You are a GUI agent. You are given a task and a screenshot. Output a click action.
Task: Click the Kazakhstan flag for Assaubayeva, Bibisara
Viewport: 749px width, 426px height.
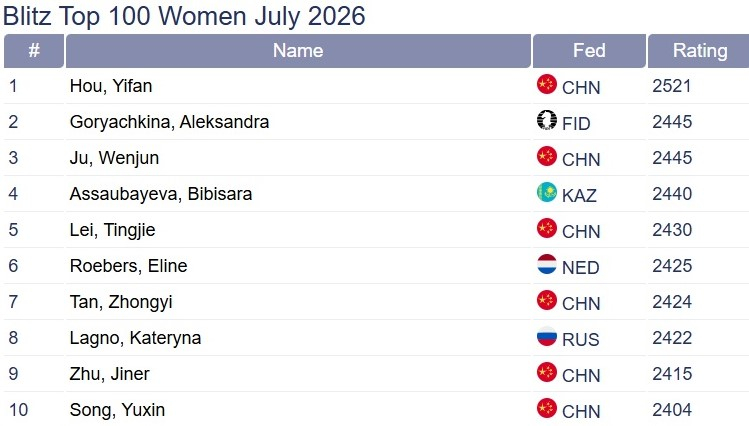pyautogui.click(x=546, y=192)
